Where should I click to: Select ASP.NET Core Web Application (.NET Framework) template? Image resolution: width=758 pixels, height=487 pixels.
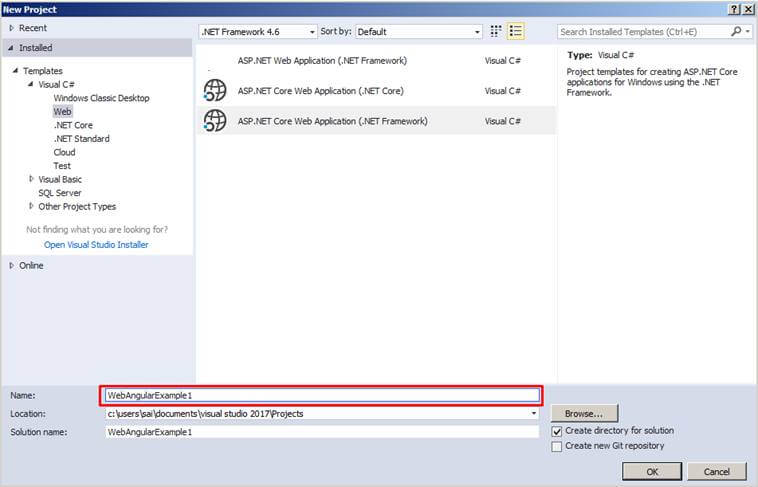[376, 121]
